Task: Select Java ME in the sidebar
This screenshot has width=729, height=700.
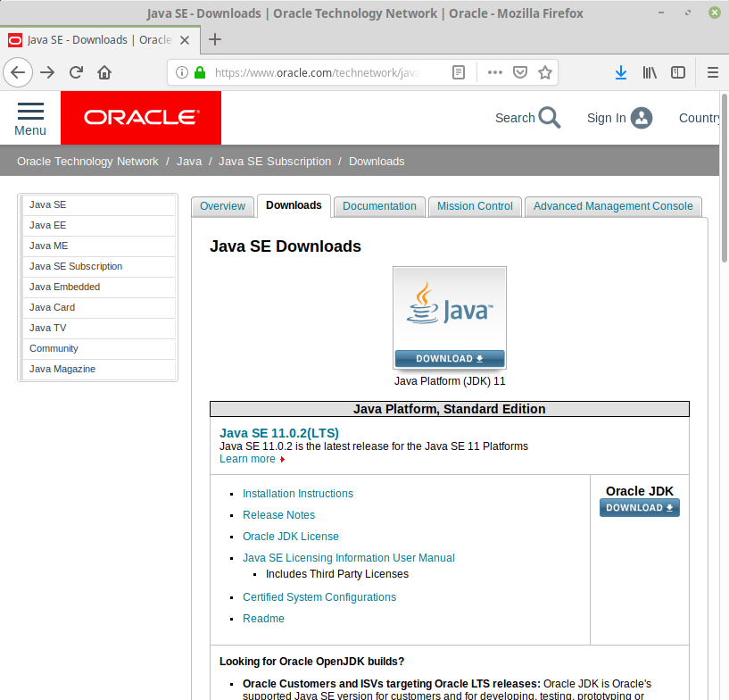Action: pos(98,246)
